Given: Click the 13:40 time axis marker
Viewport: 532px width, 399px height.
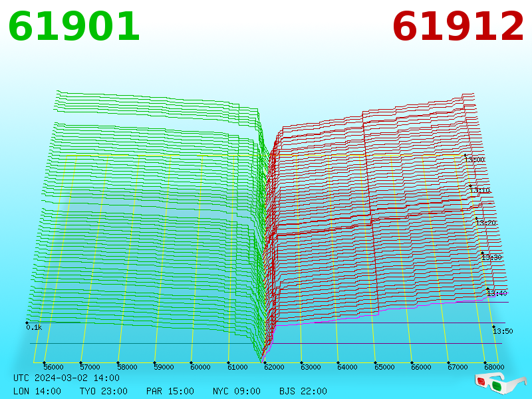Looking at the screenshot, I should point(497,293).
